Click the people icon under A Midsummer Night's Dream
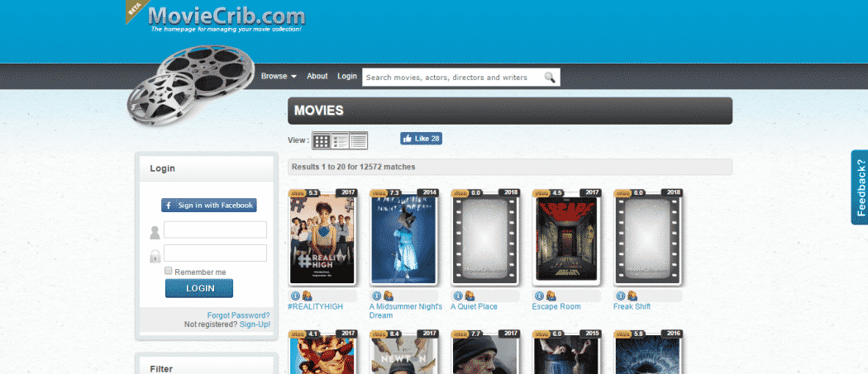This screenshot has width=868, height=374. tap(388, 296)
